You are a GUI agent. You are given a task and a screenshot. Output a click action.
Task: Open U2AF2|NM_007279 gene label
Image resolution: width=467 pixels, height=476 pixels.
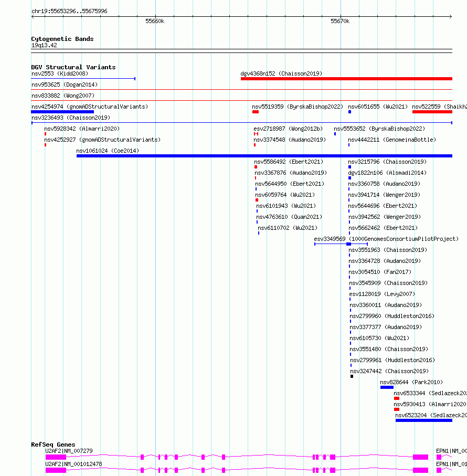click(69, 451)
